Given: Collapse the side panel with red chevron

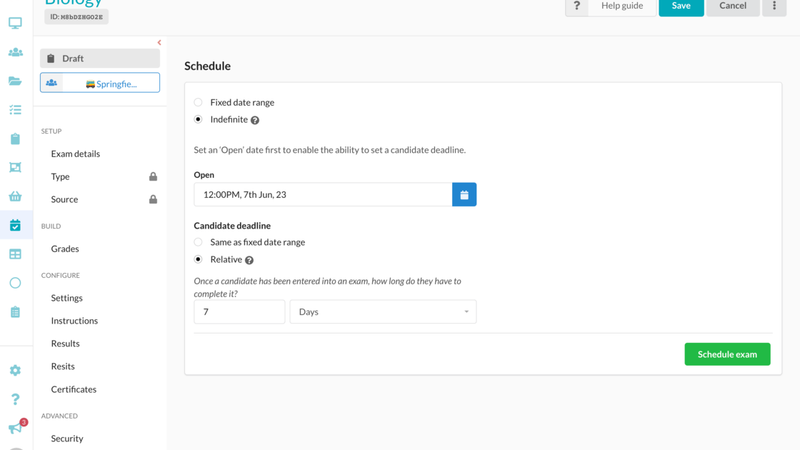Looking at the screenshot, I should tap(159, 42).
